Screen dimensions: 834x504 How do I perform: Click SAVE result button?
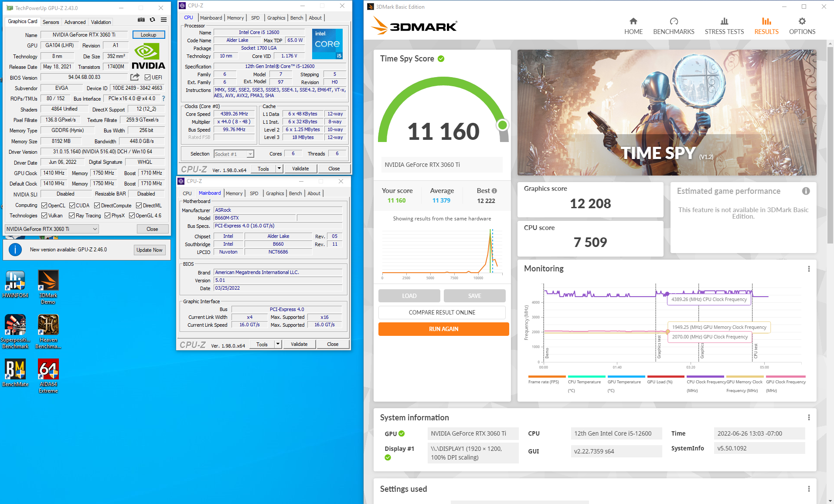pos(474,296)
